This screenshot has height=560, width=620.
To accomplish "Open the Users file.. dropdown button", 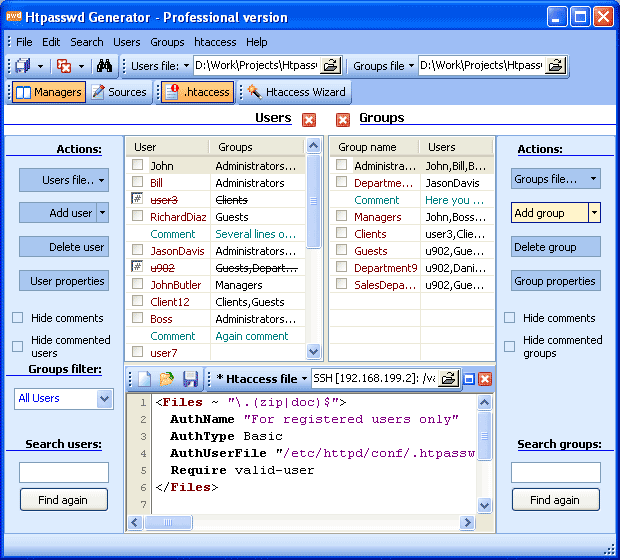I will pos(64,180).
